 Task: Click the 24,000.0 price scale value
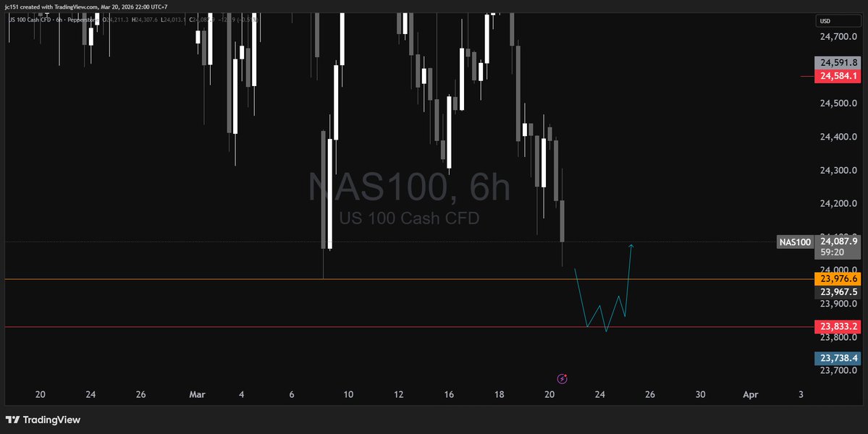click(x=838, y=270)
